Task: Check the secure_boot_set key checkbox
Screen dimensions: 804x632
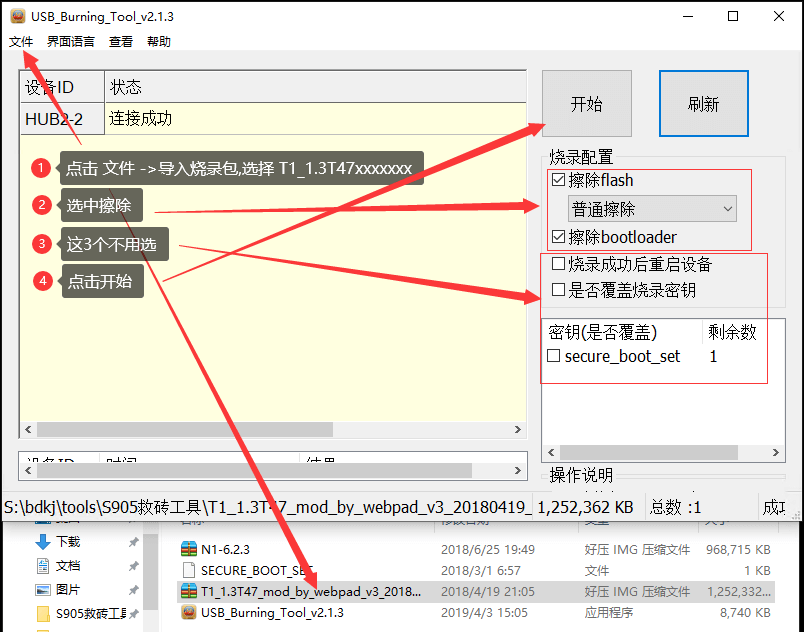Action: (554, 356)
